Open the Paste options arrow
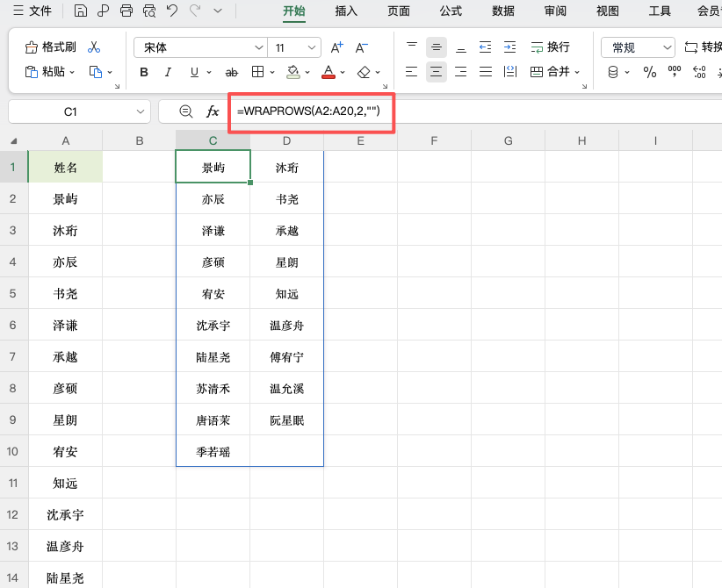The height and width of the screenshot is (588, 722). [x=72, y=72]
